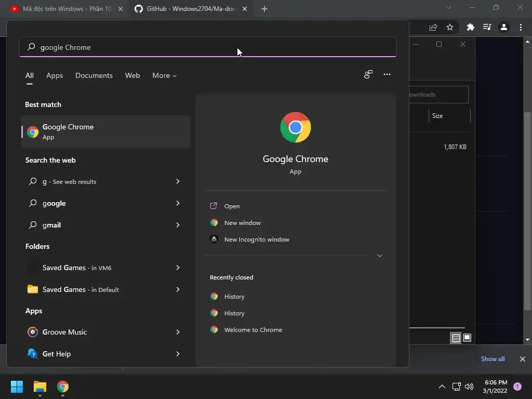Open File Explorer from the taskbar
This screenshot has width=532, height=399.
click(39, 387)
